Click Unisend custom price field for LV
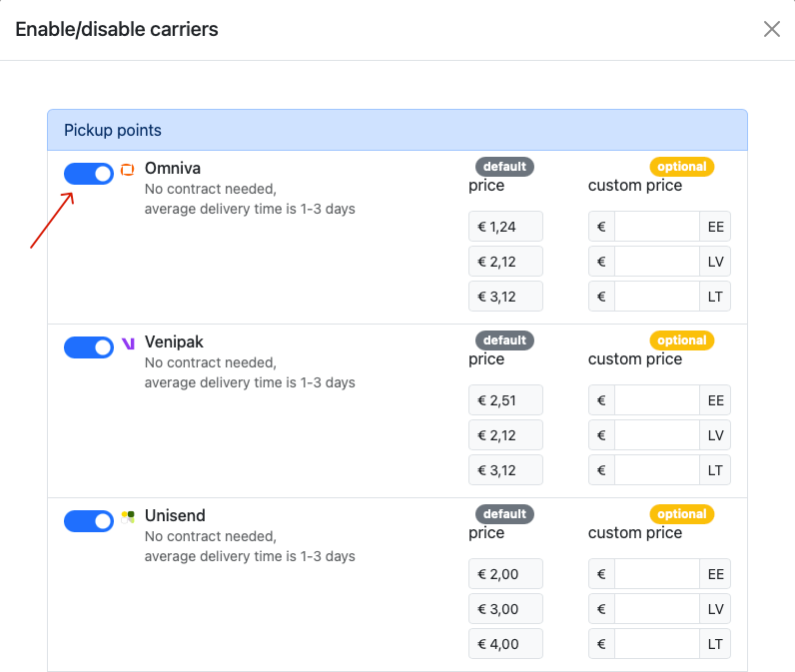This screenshot has height=672, width=795. point(656,609)
